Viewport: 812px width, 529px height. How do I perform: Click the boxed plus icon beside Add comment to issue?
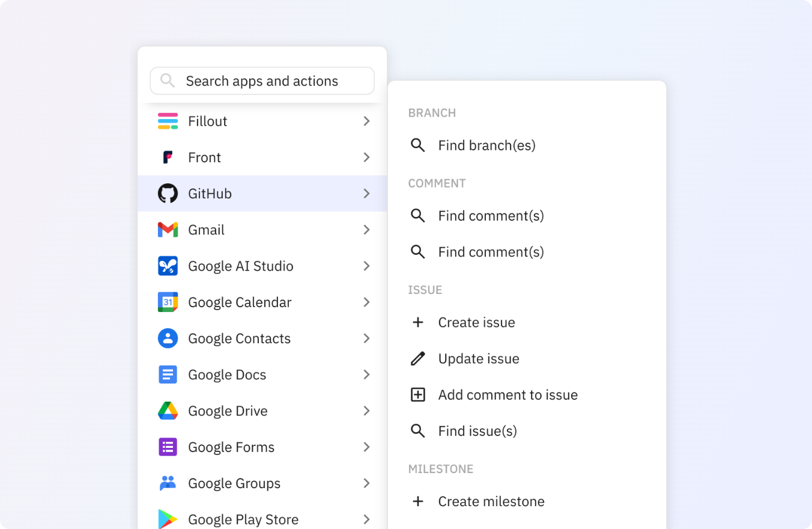pos(418,395)
